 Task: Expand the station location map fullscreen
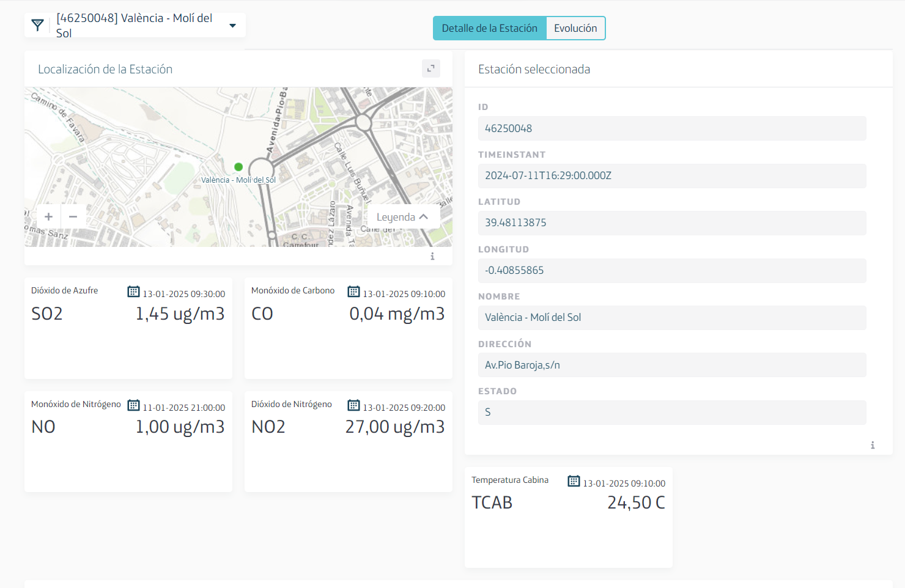[x=431, y=68]
